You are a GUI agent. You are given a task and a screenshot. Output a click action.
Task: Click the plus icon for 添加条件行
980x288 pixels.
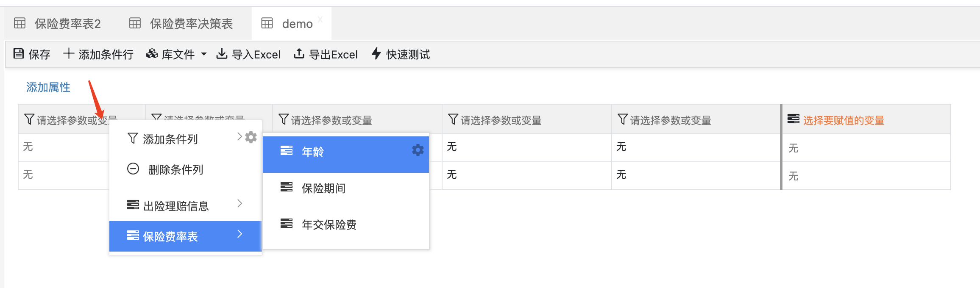(x=69, y=54)
